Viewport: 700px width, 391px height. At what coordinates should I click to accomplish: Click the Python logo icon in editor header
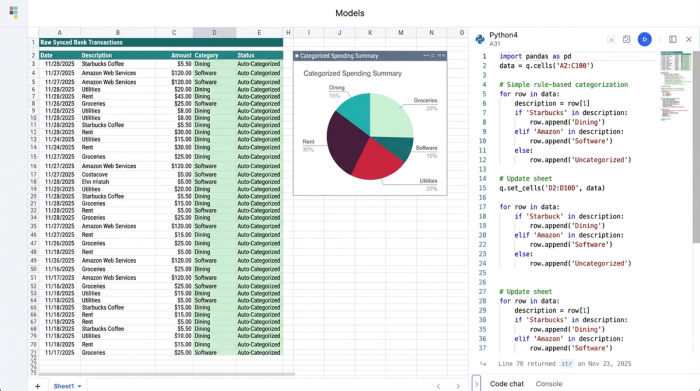point(480,39)
